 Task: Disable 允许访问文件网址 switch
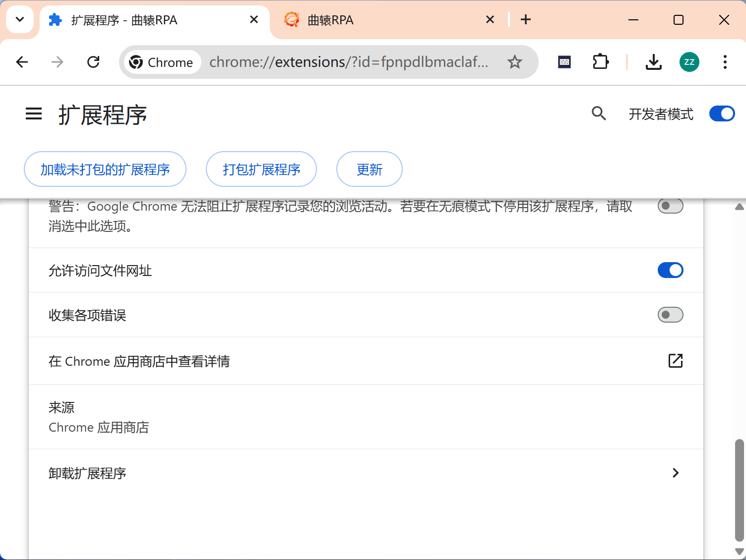[670, 270]
